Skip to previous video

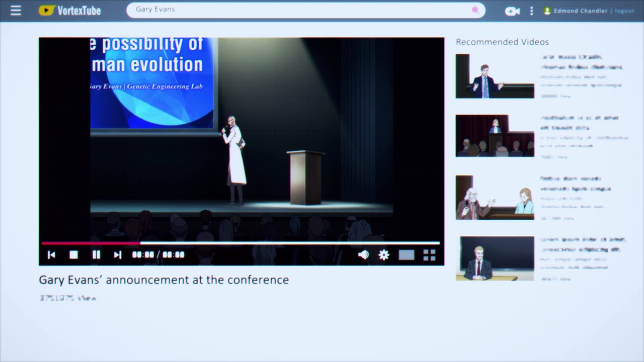point(51,255)
